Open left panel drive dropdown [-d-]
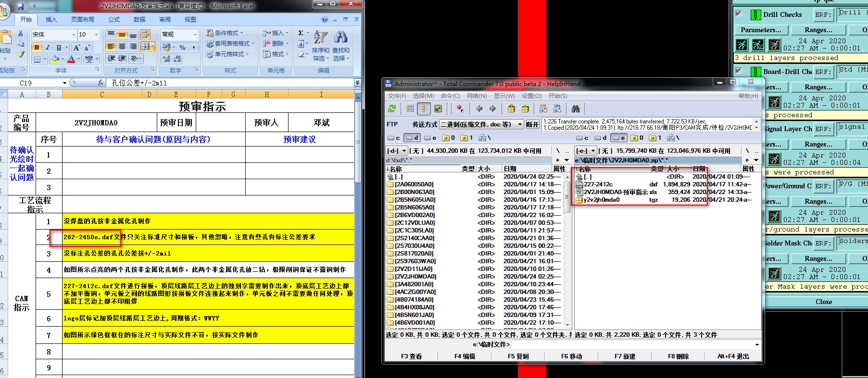 click(x=397, y=151)
